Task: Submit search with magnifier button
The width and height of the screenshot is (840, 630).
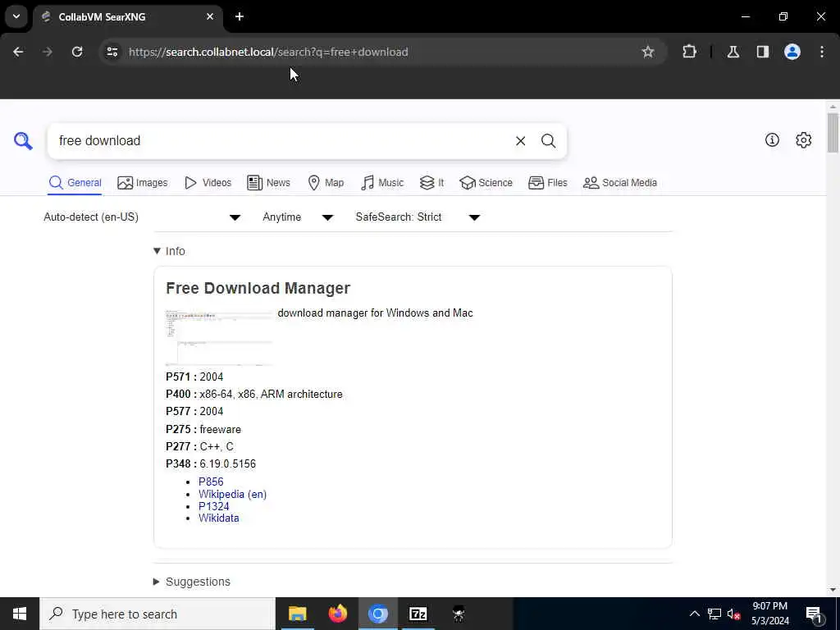Action: (x=548, y=141)
